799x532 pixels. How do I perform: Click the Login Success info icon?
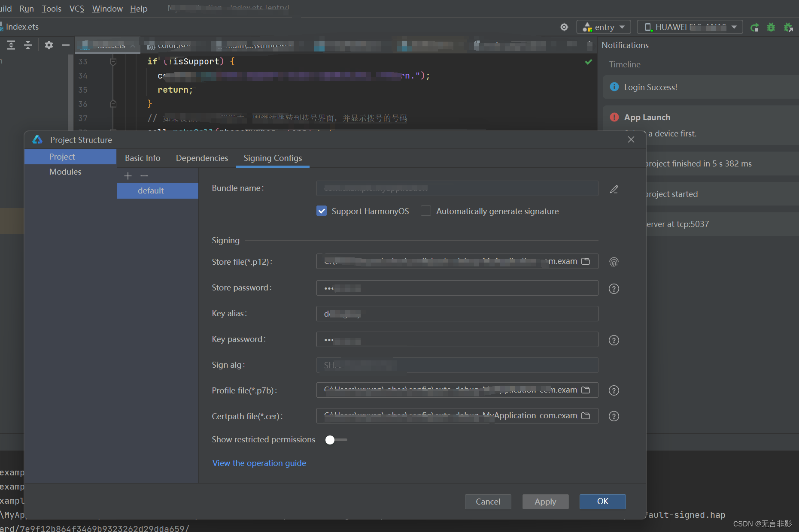coord(614,87)
